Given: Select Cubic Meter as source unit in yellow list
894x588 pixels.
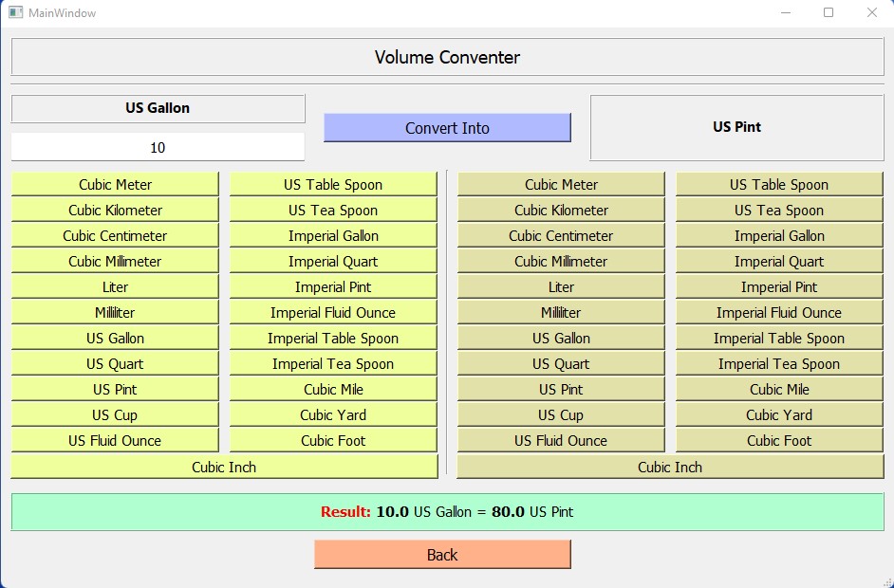Looking at the screenshot, I should tap(115, 185).
